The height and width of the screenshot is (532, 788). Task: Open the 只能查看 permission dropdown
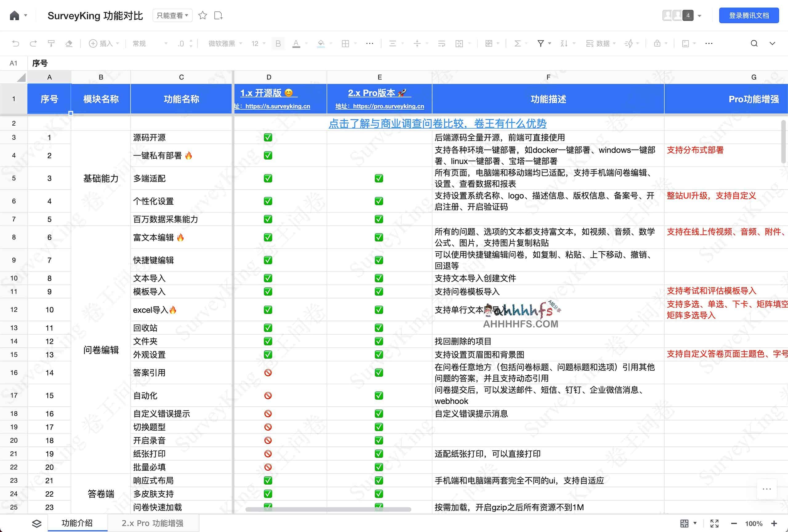172,15
